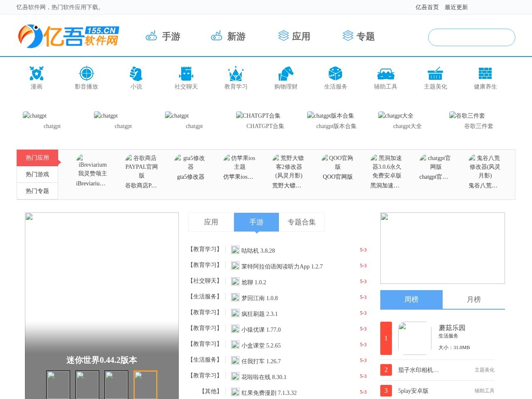Click the 【其他】 category tag

[x=211, y=391]
